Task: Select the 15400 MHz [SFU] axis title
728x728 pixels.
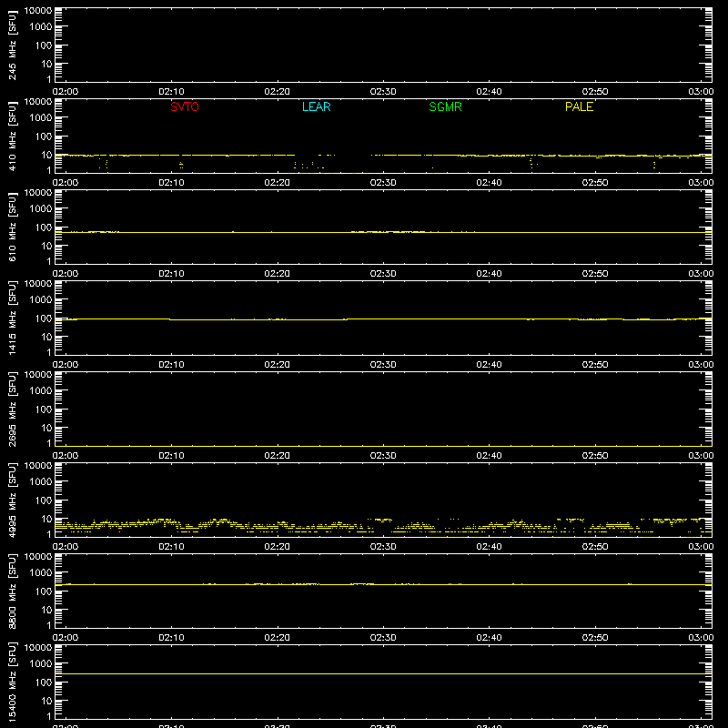Action: tap(12, 682)
